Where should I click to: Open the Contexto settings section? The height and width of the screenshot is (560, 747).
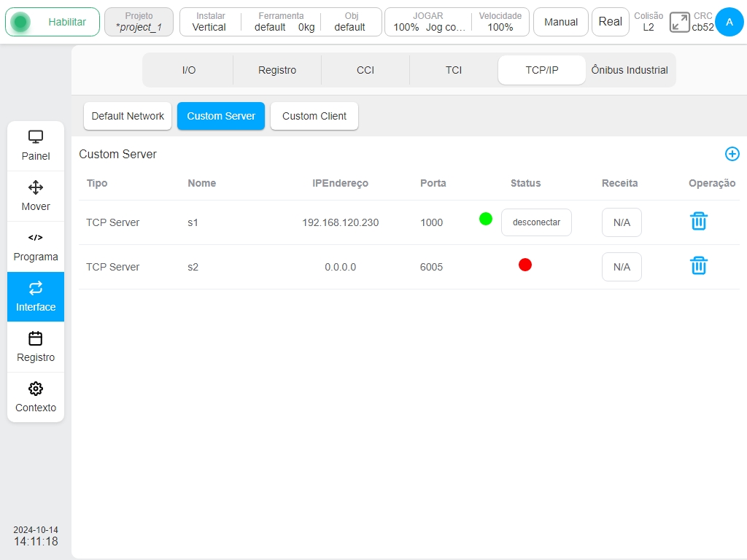tap(36, 397)
